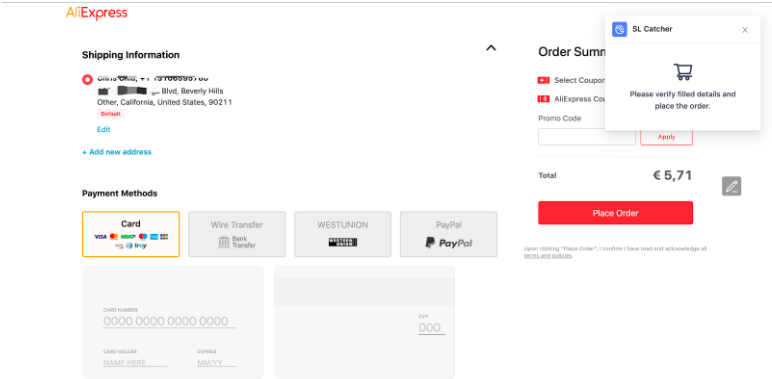Click the AliExpress Coupon icon

pyautogui.click(x=544, y=99)
